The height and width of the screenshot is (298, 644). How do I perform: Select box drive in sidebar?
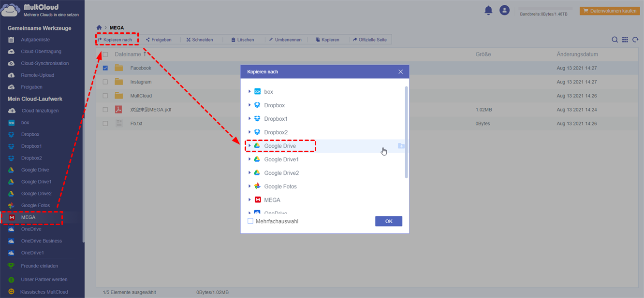click(x=25, y=123)
